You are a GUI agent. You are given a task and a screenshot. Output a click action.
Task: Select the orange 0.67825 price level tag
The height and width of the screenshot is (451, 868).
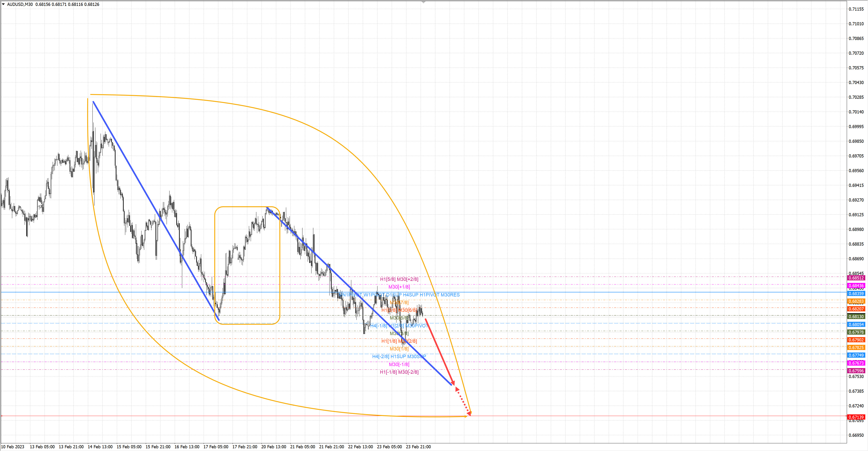coord(856,348)
